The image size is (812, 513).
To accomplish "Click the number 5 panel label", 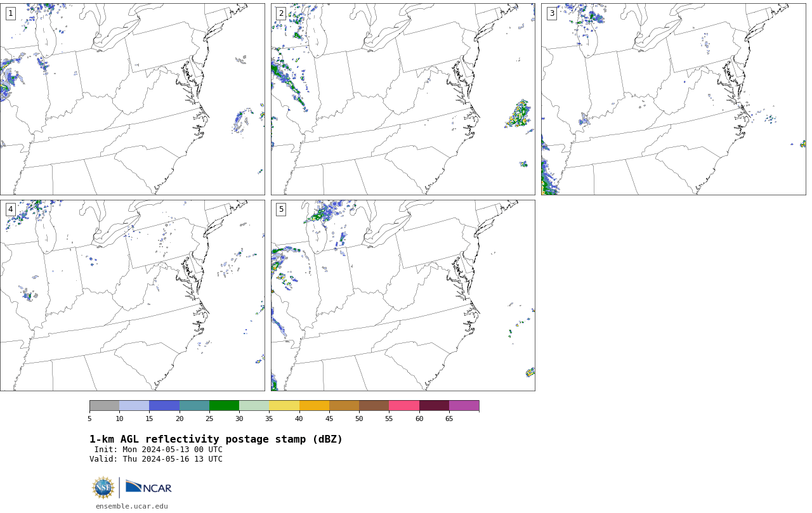I will (x=281, y=209).
